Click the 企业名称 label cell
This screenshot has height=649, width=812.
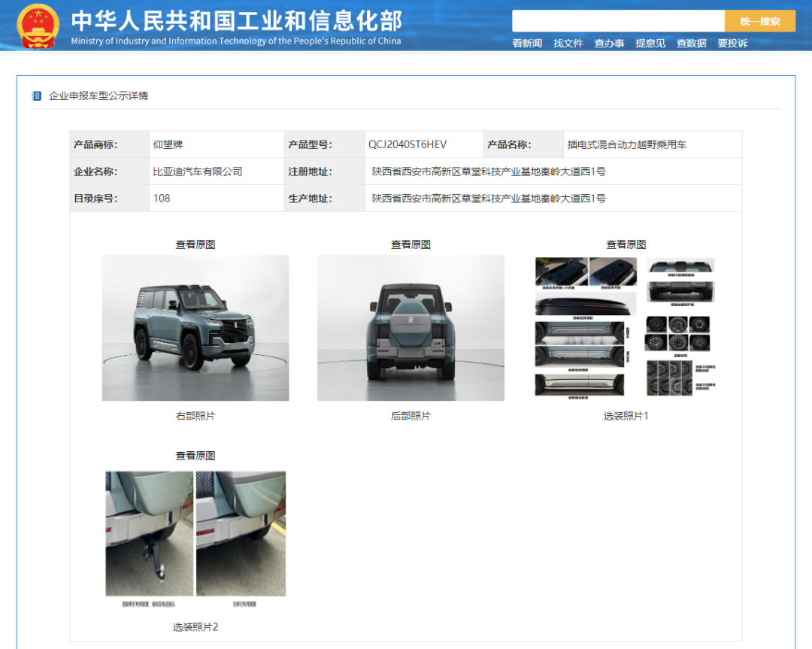tap(109, 171)
